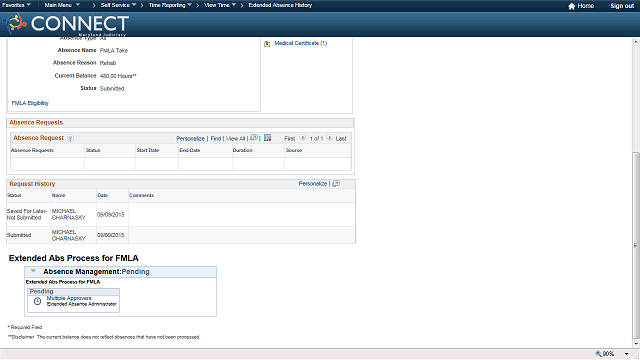The height and width of the screenshot is (360, 640).
Task: Click the CONNECT logo
Action: (x=66, y=24)
